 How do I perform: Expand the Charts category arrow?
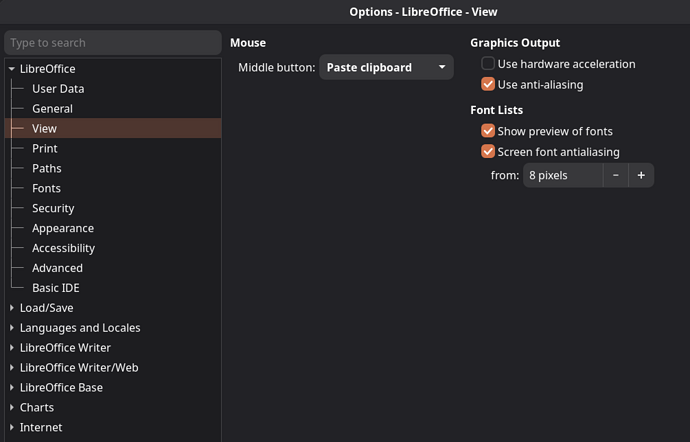[12, 408]
